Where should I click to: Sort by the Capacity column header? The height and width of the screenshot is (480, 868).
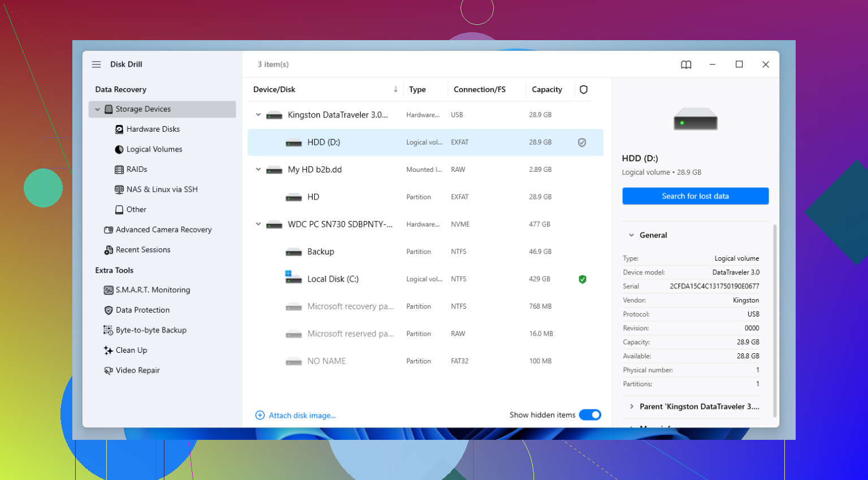[547, 89]
